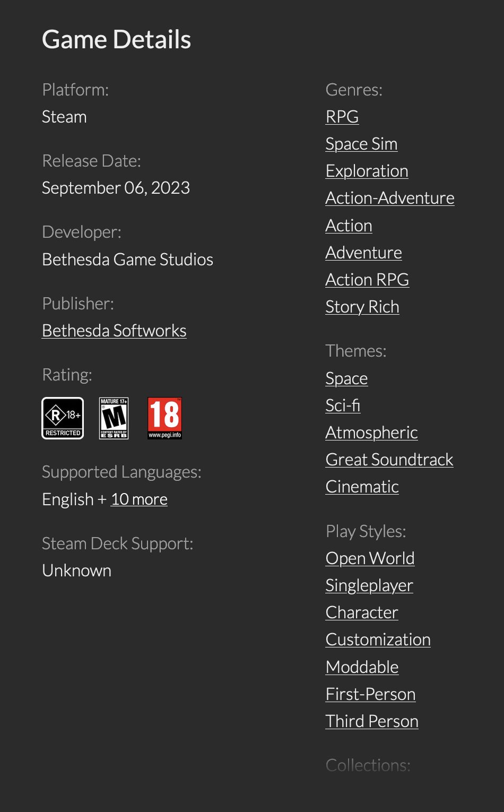Click the Atmospheric theme link

[371, 432]
